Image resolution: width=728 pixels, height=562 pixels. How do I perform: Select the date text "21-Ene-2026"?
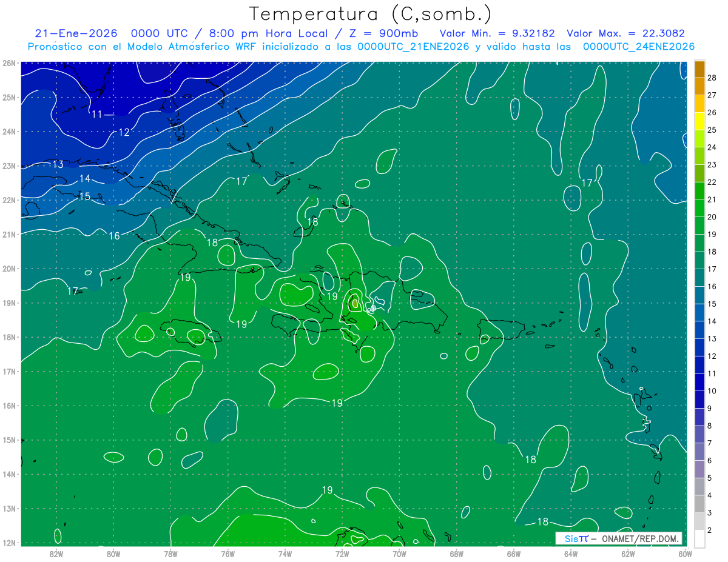coord(76,33)
